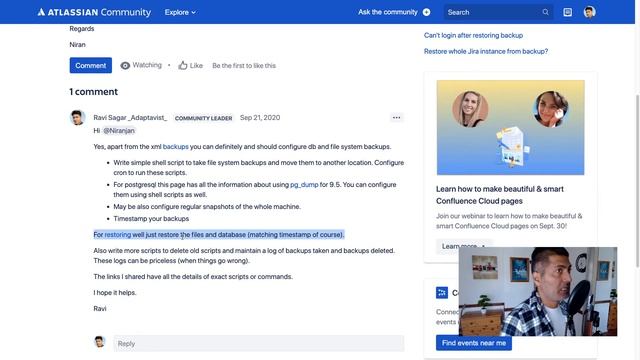This screenshot has width=640, height=360.
Task: Click the 1 comment heading
Action: coord(93,92)
